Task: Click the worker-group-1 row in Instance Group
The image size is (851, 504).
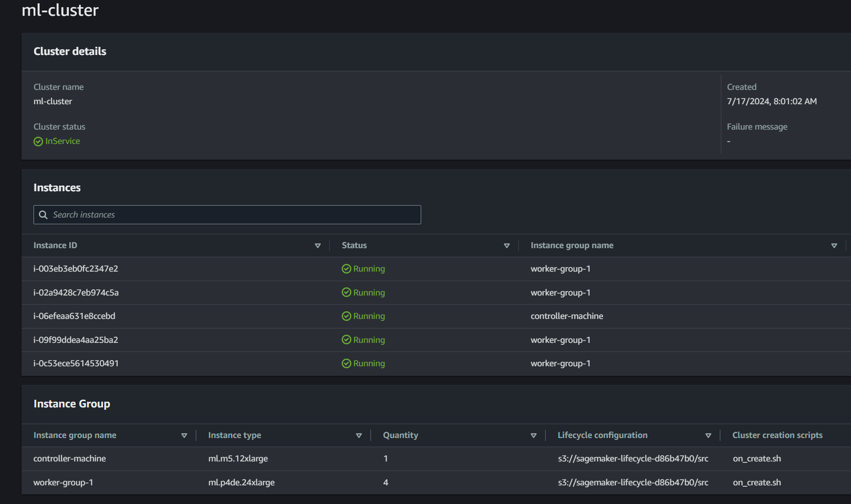Action: (63, 482)
